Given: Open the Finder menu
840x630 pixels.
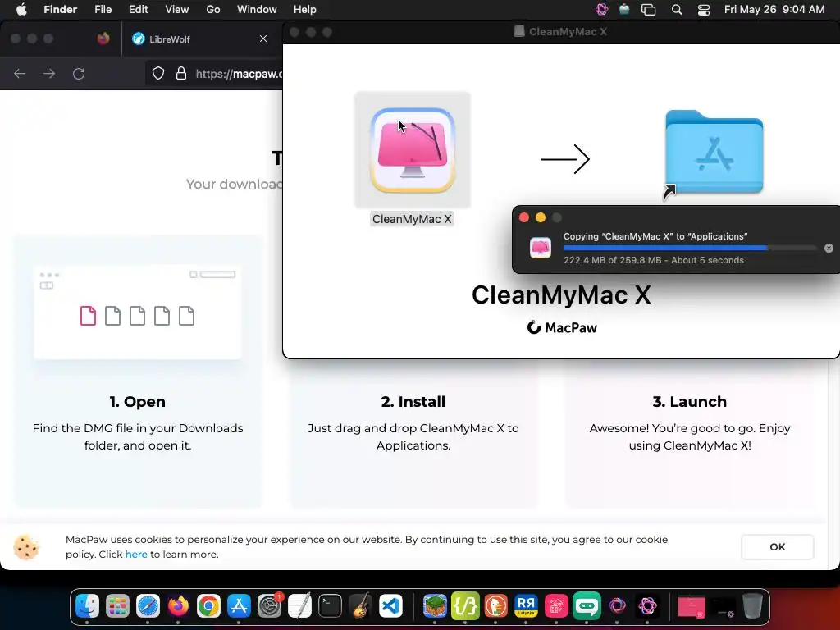Looking at the screenshot, I should (60, 9).
